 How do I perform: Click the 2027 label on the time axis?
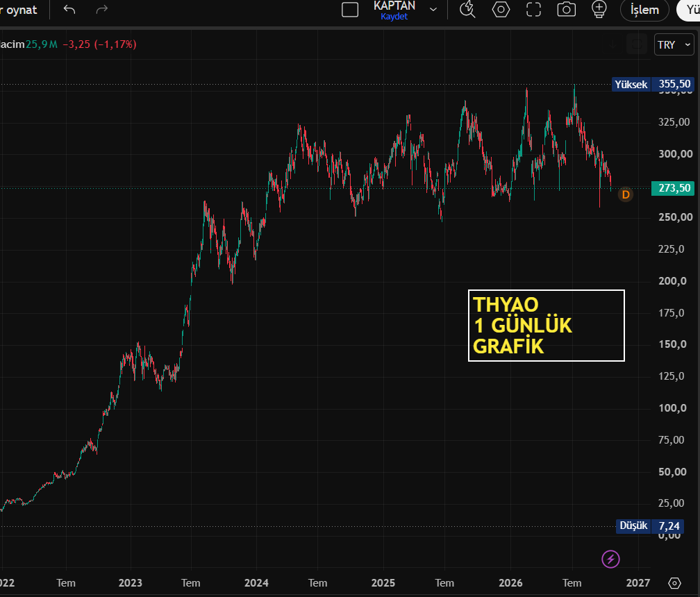click(638, 582)
